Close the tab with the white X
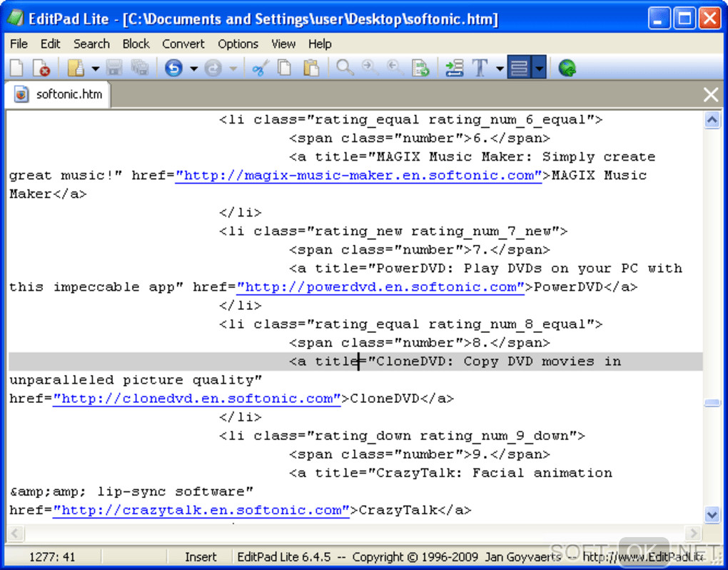 point(711,95)
